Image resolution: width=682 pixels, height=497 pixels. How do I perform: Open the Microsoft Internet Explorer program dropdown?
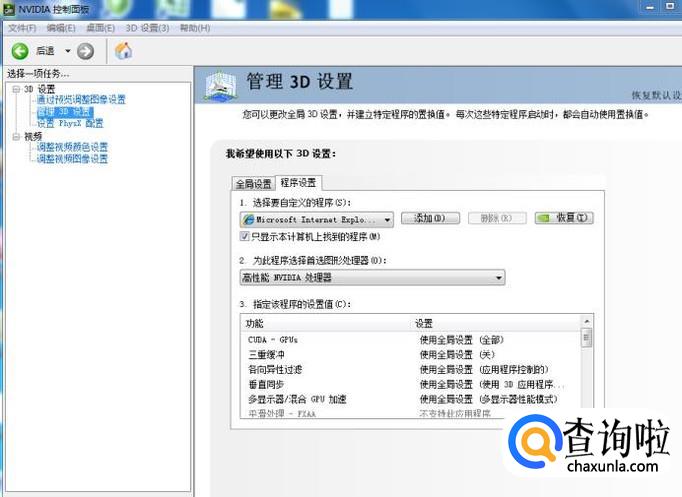[x=317, y=220]
